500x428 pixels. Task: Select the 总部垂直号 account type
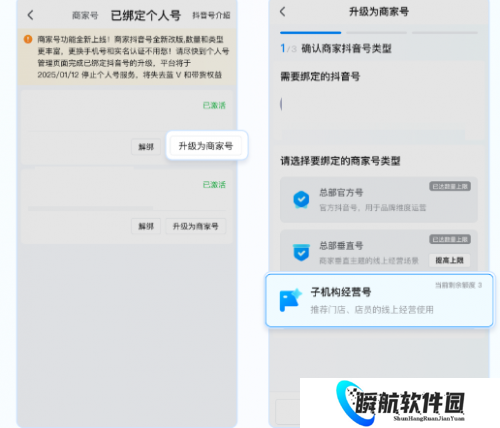click(x=379, y=251)
